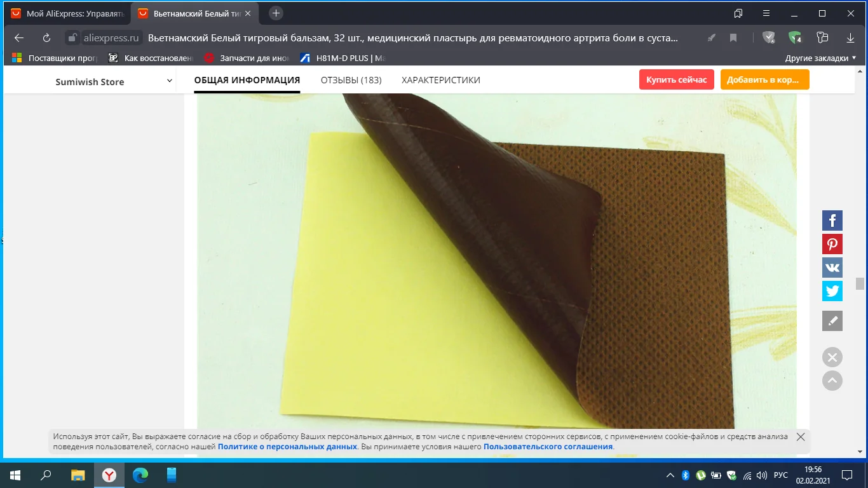Open the Запчасти для ино bookmark
This screenshot has height=488, width=868.
click(247, 58)
